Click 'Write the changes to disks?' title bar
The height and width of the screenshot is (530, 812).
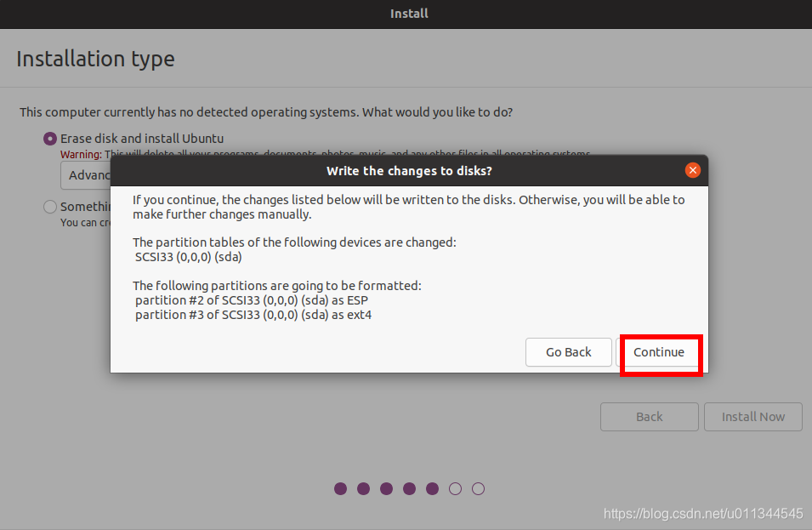(x=409, y=171)
